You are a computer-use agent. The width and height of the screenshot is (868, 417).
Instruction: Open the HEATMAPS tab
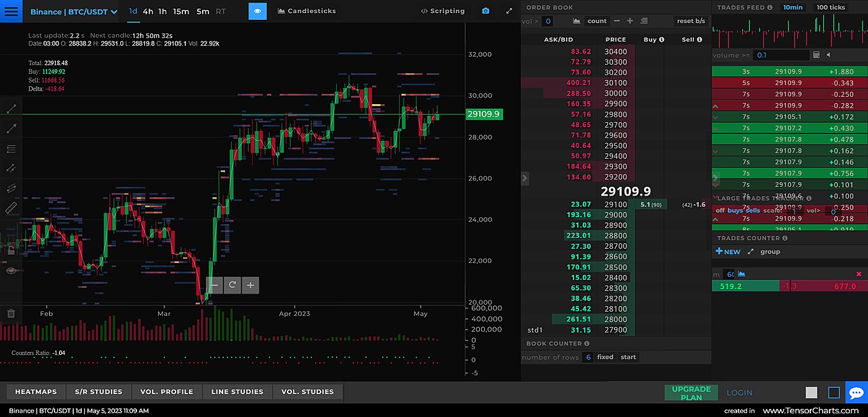[x=36, y=392]
